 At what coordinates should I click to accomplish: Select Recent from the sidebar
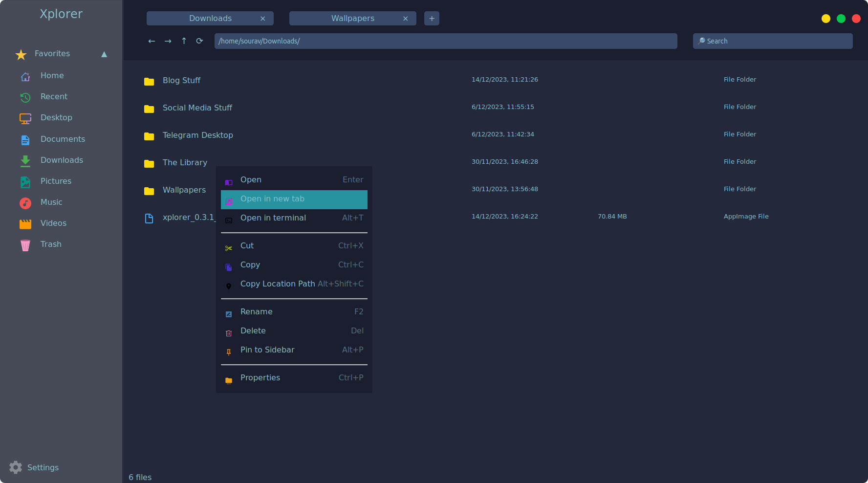point(54,96)
